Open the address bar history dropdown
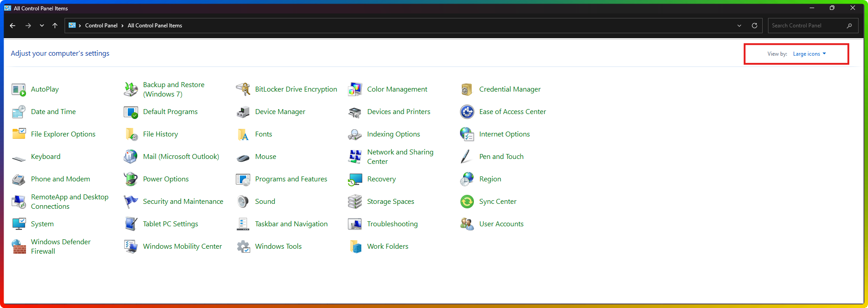Viewport: 868px width, 308px height. (x=739, y=26)
